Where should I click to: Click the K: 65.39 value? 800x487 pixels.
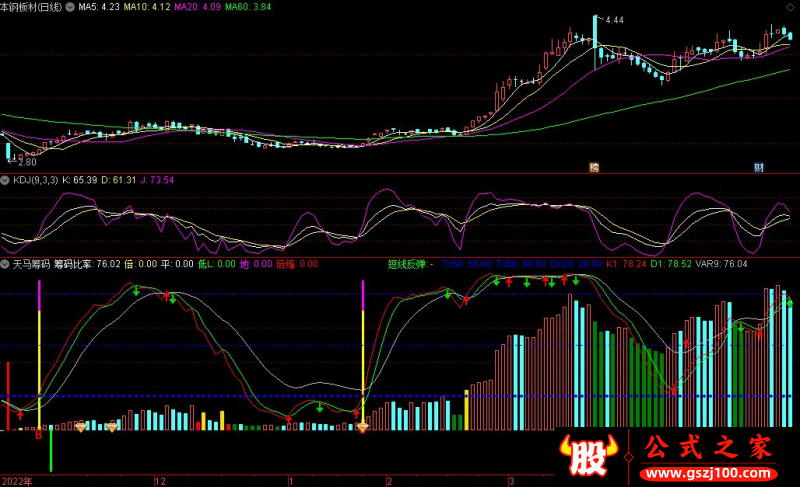point(80,180)
